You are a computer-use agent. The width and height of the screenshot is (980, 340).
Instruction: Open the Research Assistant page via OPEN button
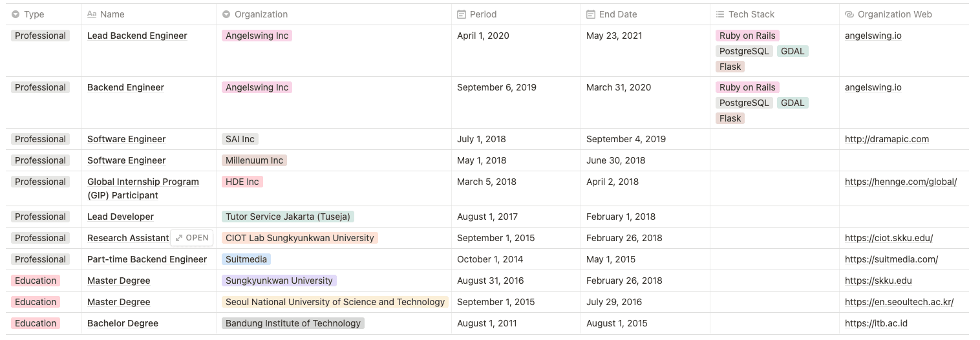(192, 238)
